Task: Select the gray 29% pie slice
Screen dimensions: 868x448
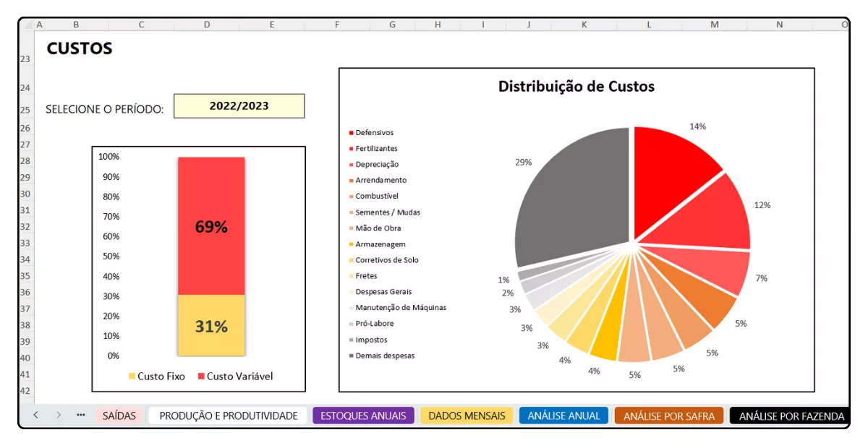Action: pyautogui.click(x=571, y=195)
